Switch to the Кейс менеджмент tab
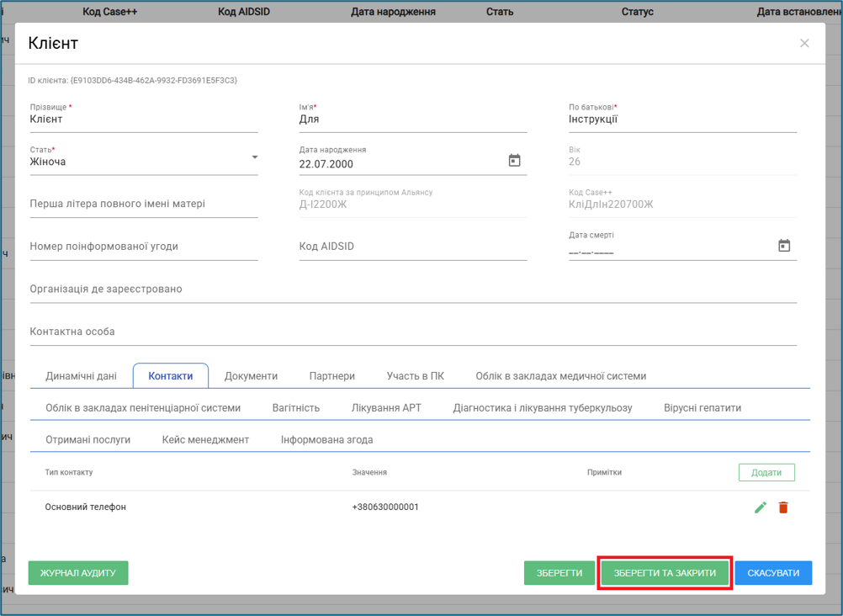 tap(205, 439)
